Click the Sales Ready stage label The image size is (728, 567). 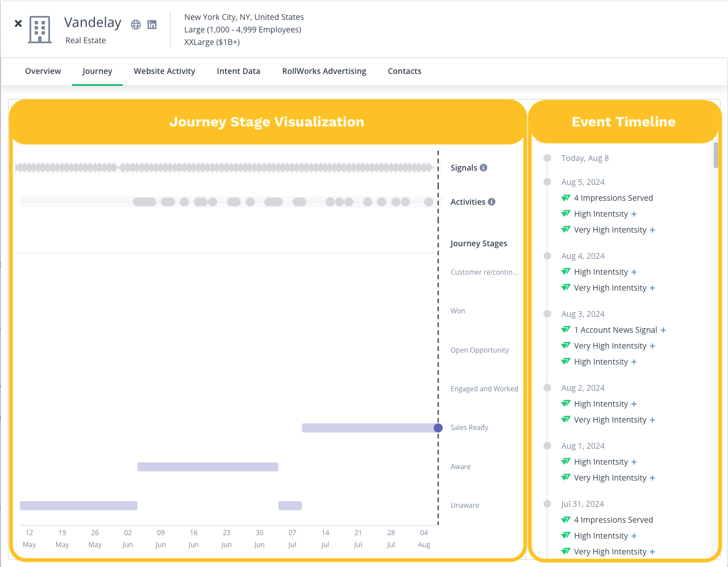(x=469, y=428)
